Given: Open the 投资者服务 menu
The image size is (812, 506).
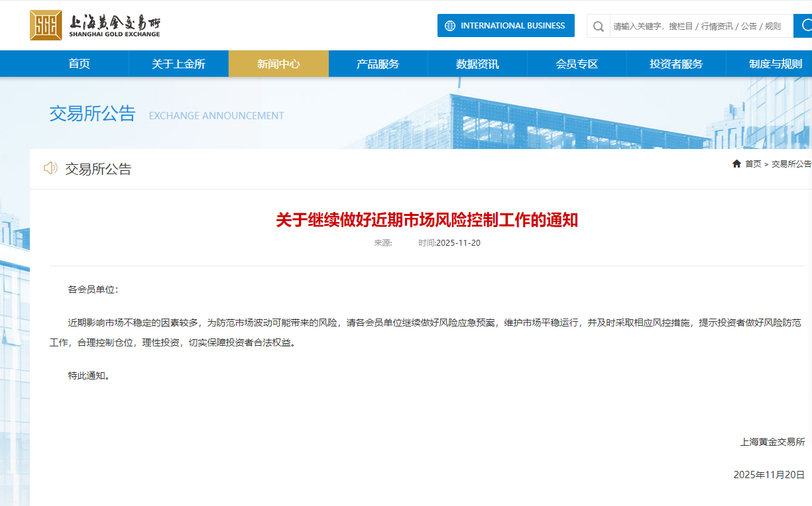Looking at the screenshot, I should point(676,64).
